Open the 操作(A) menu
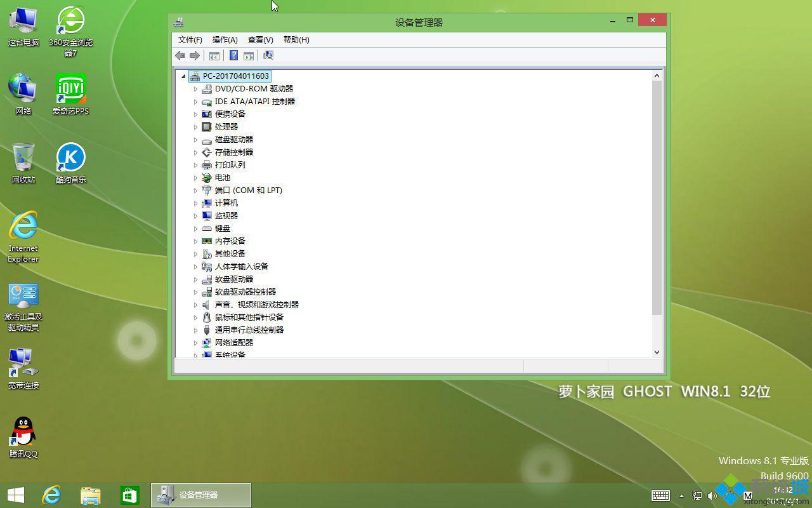Screen dimensions: 812x508 [x=225, y=39]
